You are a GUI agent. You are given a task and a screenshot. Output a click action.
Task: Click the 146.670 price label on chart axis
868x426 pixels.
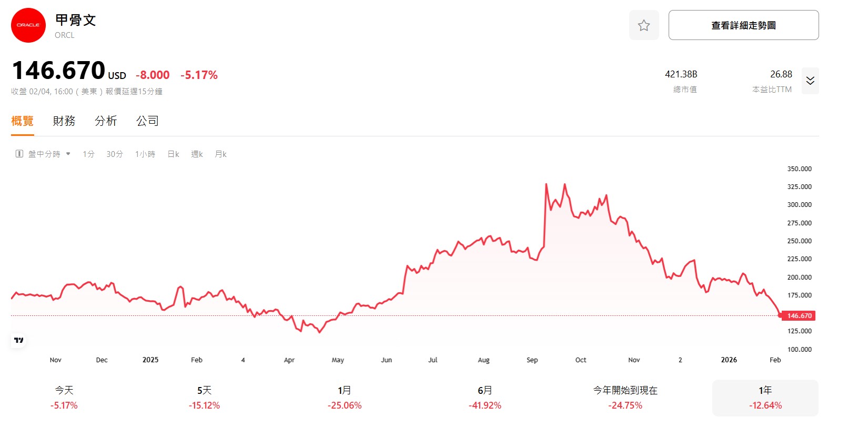pyautogui.click(x=799, y=316)
